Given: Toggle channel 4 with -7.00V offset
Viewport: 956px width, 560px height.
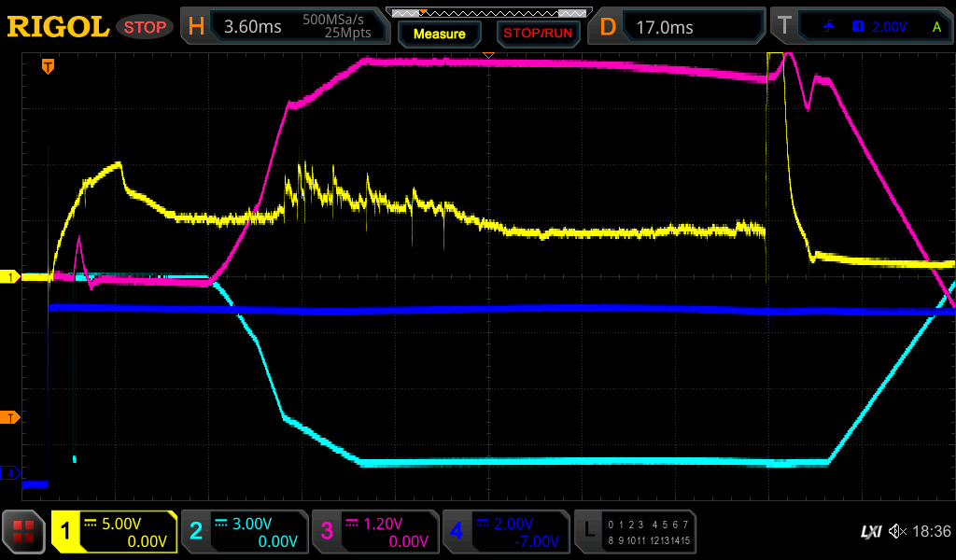Looking at the screenshot, I should click(x=505, y=532).
